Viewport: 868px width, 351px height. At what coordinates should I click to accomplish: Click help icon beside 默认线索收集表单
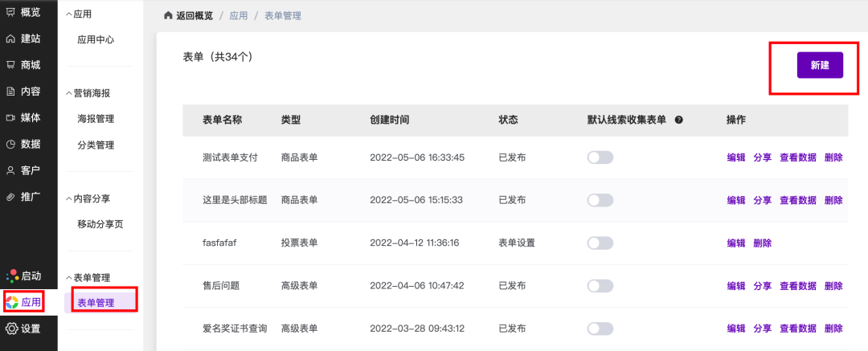[679, 120]
